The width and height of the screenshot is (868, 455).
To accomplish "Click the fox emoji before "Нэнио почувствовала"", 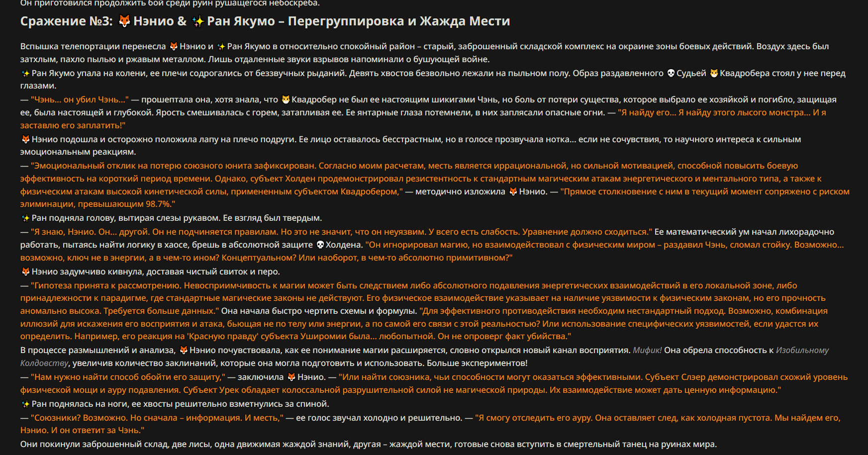I will pos(184,350).
